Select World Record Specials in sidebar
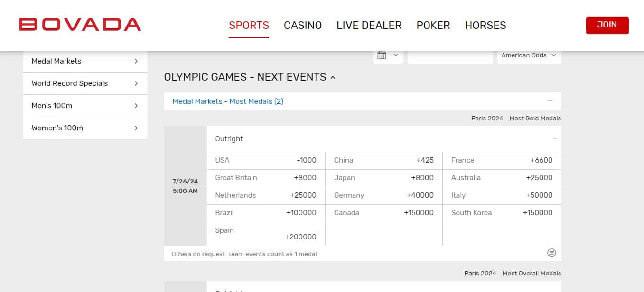Screen dimensions: 644x292 [85, 83]
